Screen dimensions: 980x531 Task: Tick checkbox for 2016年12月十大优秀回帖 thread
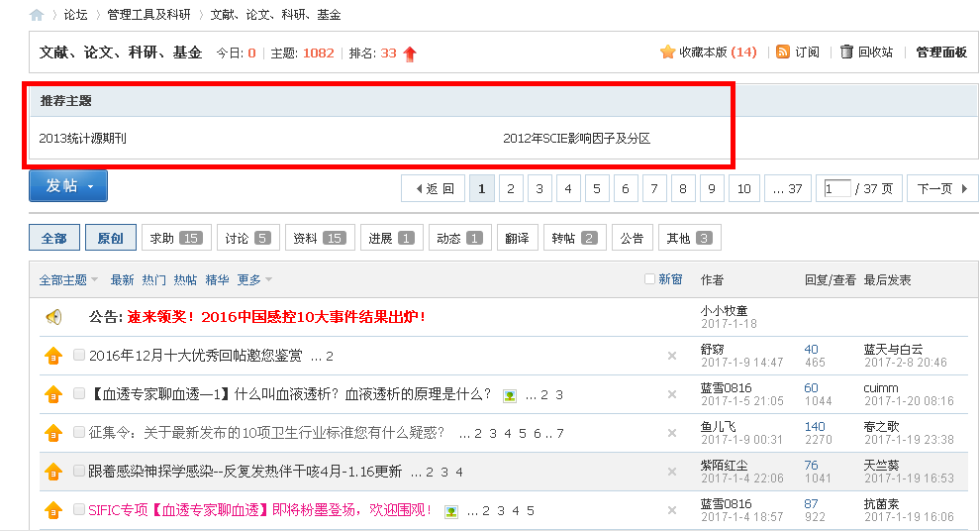[79, 356]
